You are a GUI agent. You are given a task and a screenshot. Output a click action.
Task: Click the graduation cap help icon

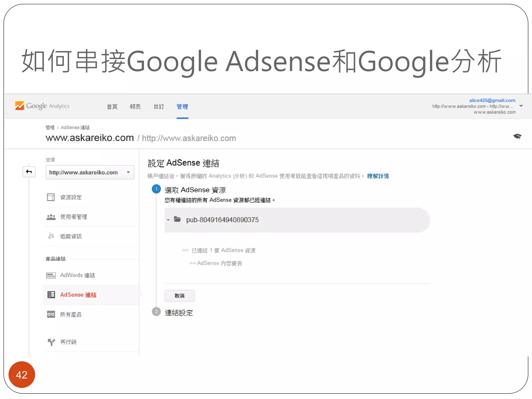(517, 136)
